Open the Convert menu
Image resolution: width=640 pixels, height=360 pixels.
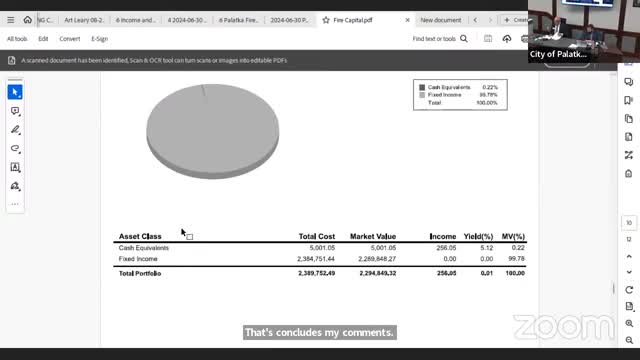click(x=70, y=39)
